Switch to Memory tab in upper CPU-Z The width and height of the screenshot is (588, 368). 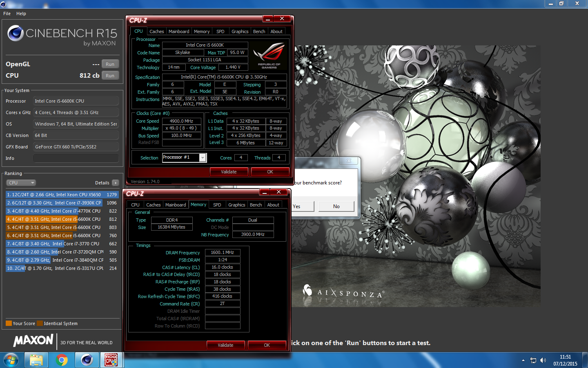pos(202,31)
